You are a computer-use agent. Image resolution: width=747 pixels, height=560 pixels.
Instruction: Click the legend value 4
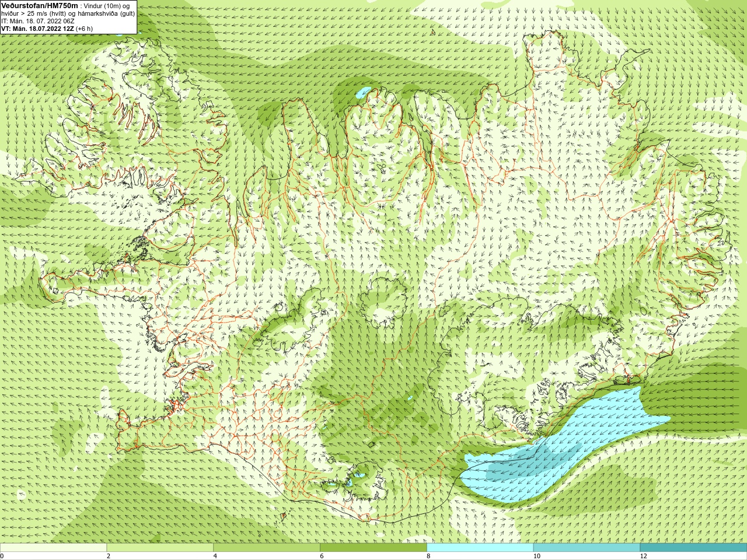coord(215,556)
